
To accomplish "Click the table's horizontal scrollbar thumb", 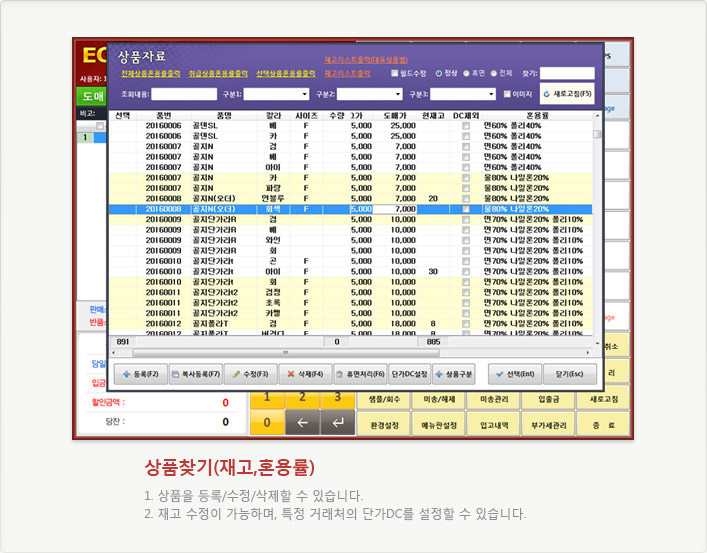I will [x=285, y=353].
